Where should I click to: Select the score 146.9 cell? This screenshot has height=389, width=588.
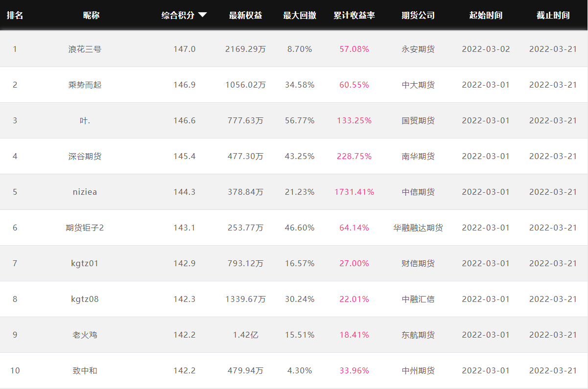point(185,85)
